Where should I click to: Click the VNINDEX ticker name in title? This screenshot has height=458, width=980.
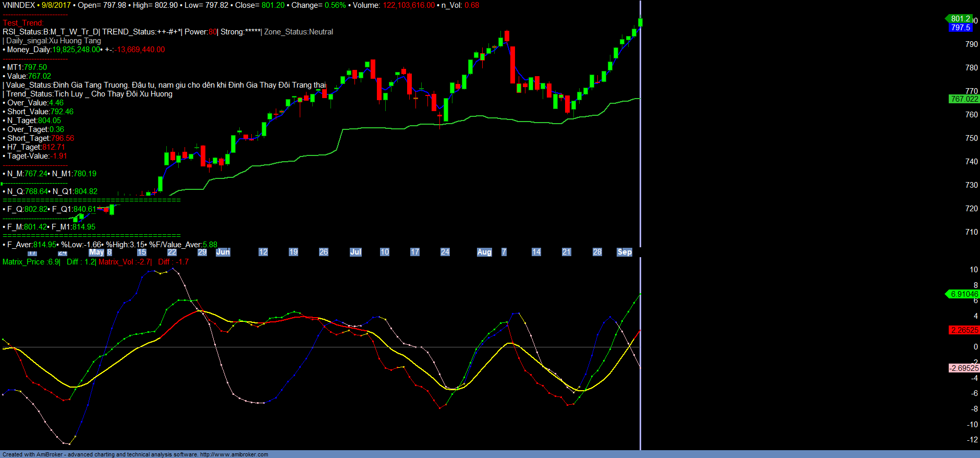pos(19,5)
